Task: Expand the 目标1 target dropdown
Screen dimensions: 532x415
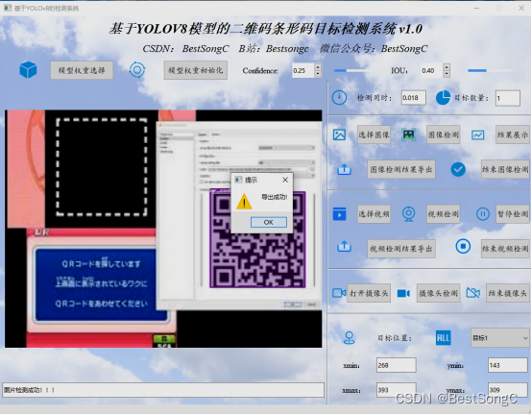Action: coord(499,338)
